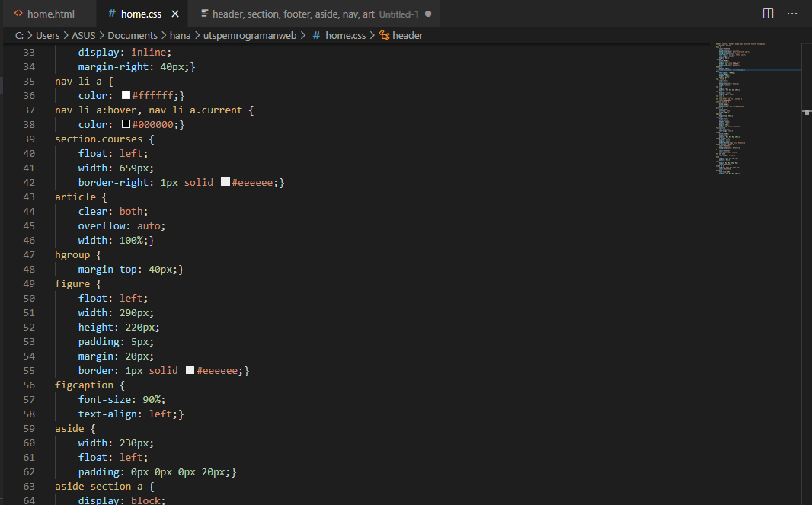The width and height of the screenshot is (812, 505).
Task: Click the black #000000 color swatch
Action: click(x=126, y=124)
